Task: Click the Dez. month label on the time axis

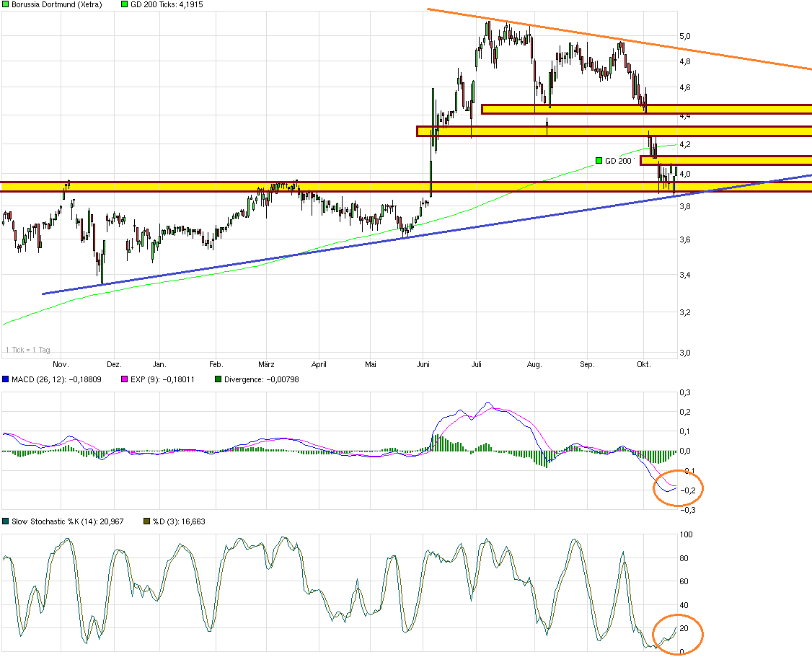Action: pyautogui.click(x=114, y=364)
